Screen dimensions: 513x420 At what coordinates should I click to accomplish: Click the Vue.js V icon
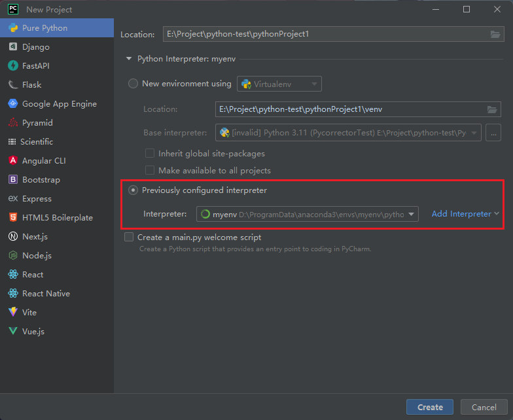pos(13,331)
